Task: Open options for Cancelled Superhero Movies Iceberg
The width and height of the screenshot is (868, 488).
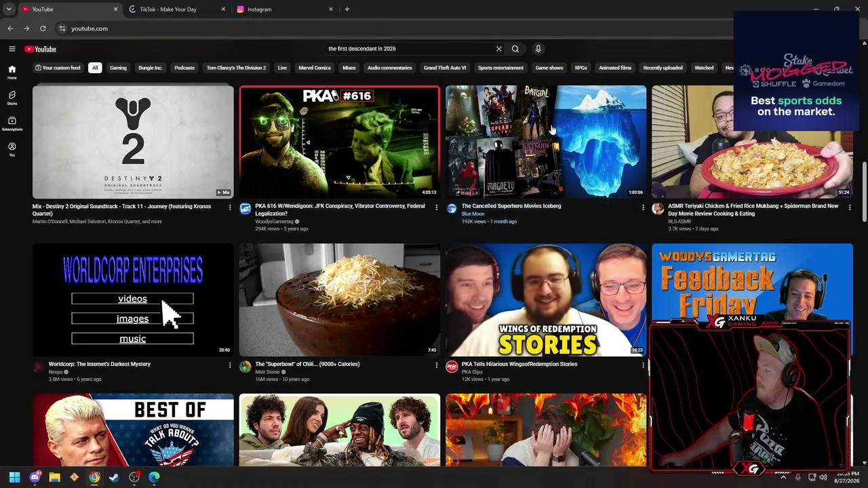Action: pos(643,207)
